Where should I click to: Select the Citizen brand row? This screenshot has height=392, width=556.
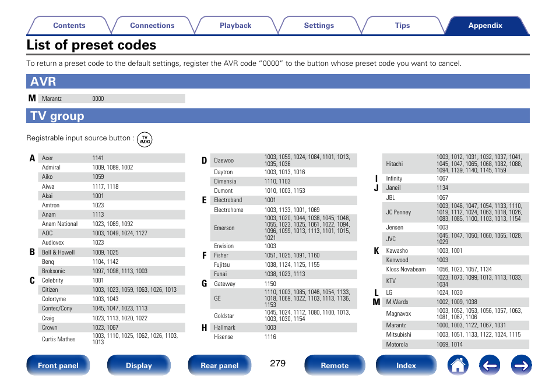pyautogui.click(x=111, y=289)
